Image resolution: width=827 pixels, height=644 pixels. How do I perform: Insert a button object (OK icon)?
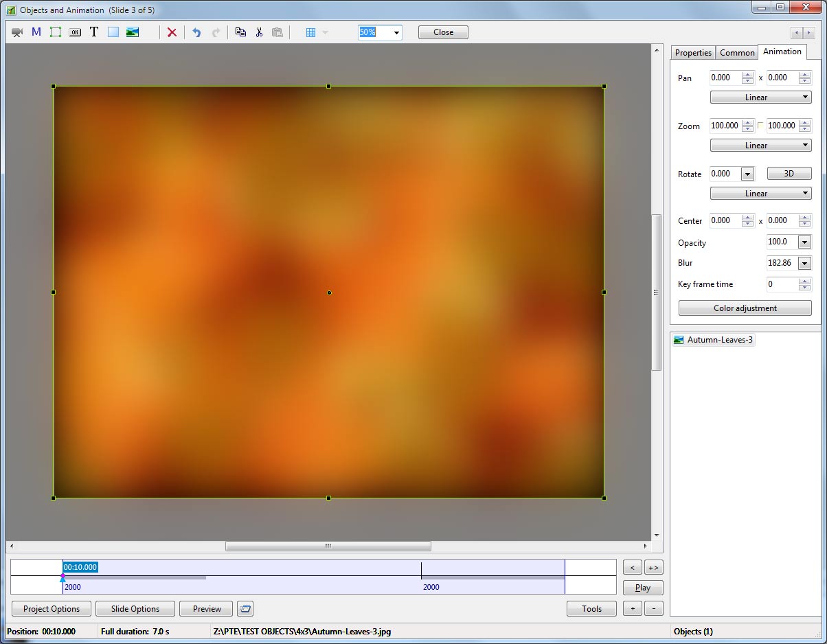coord(75,32)
